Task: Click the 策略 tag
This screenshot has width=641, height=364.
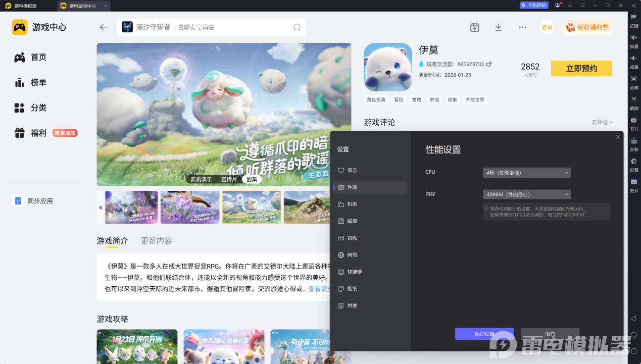Action: (x=416, y=100)
